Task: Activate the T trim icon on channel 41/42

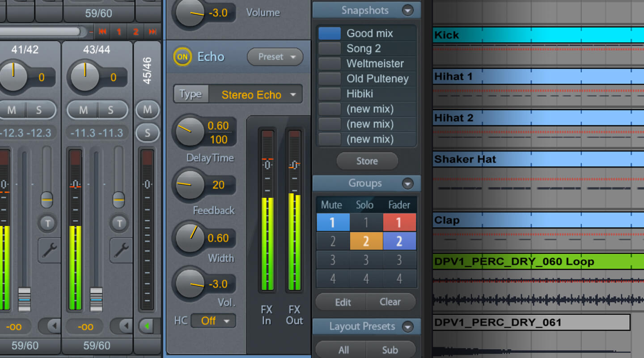Action: tap(47, 224)
